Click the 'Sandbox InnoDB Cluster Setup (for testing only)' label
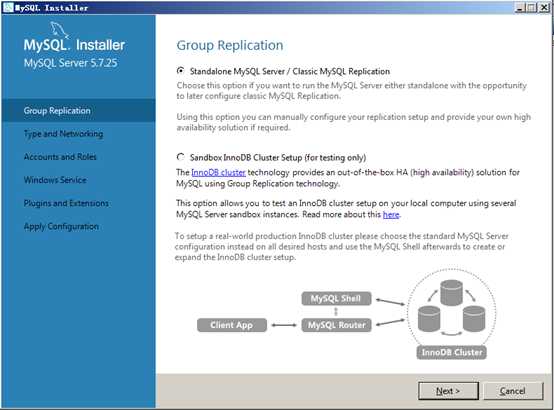The width and height of the screenshot is (554, 410). (278, 157)
